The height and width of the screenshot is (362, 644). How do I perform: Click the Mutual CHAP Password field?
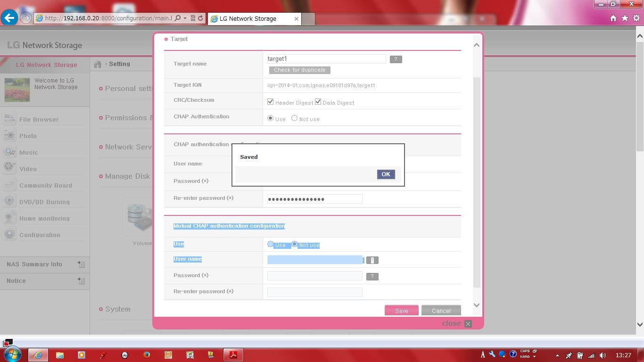tap(314, 276)
